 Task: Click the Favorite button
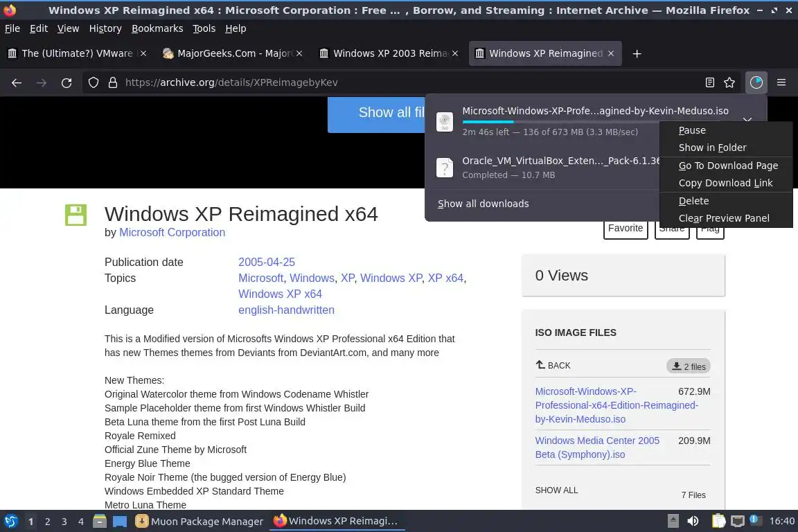[x=626, y=229]
